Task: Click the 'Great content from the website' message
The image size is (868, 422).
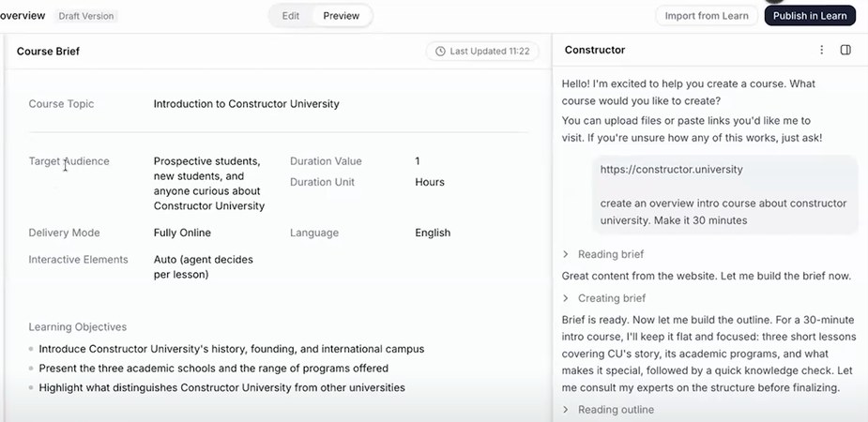Action: click(x=706, y=276)
